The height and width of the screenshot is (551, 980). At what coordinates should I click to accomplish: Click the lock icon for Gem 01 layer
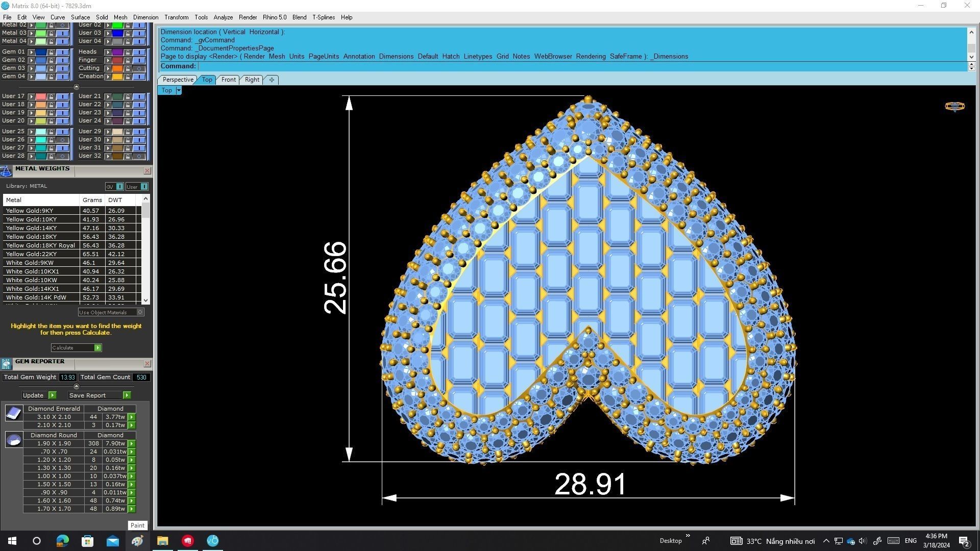click(51, 52)
